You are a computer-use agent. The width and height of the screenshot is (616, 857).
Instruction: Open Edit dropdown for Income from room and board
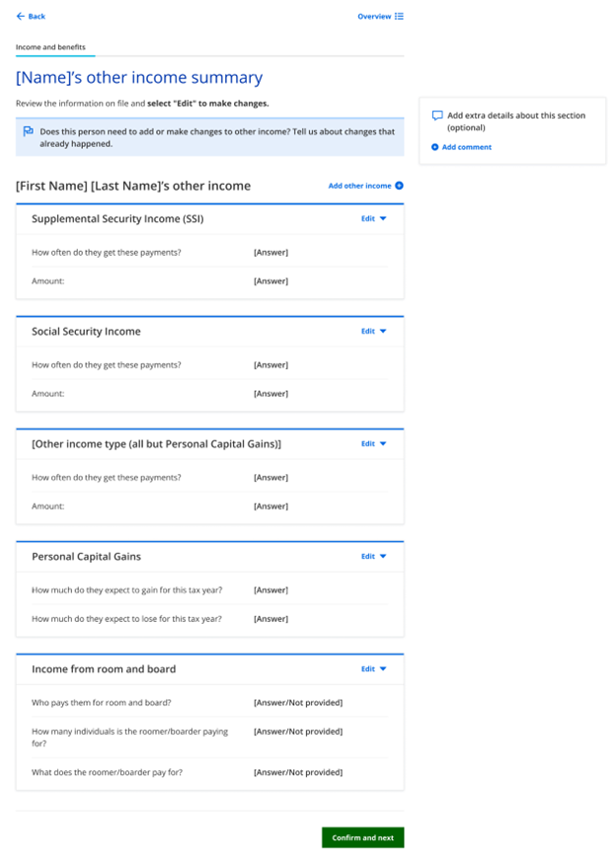374,669
